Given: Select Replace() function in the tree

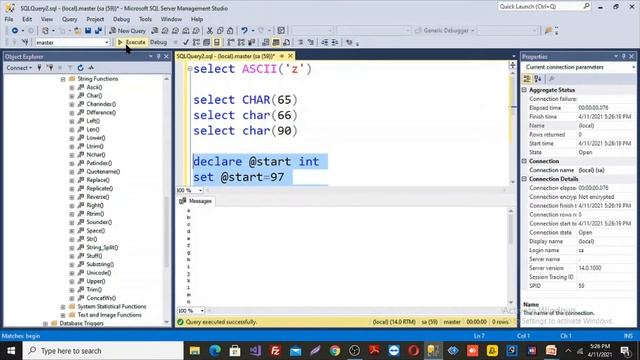Looking at the screenshot, I should point(98,180).
